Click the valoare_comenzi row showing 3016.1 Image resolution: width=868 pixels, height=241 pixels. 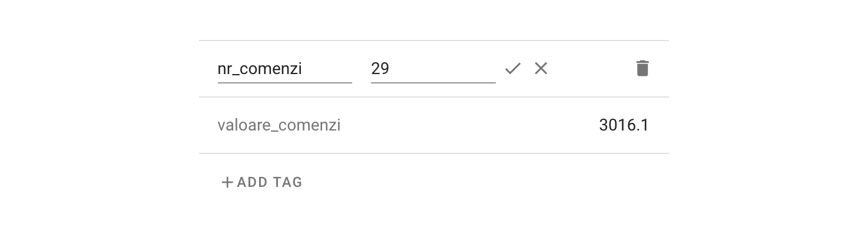coord(433,125)
